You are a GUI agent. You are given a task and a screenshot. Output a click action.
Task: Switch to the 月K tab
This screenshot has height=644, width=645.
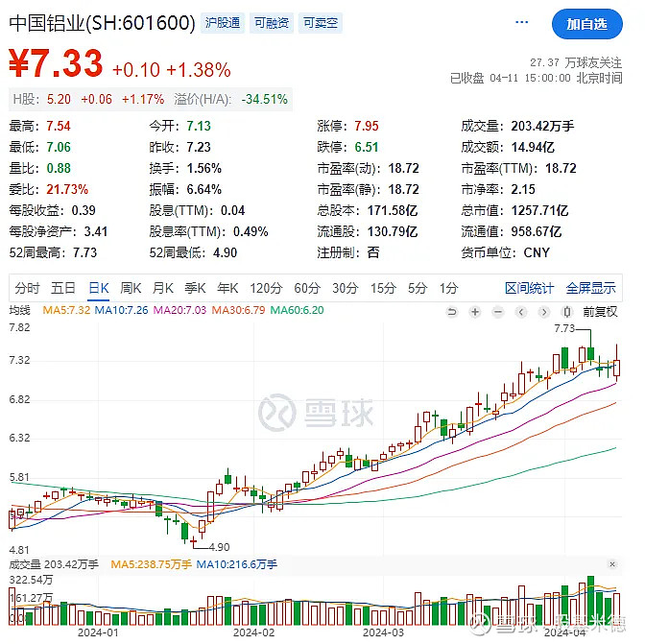pos(163,288)
